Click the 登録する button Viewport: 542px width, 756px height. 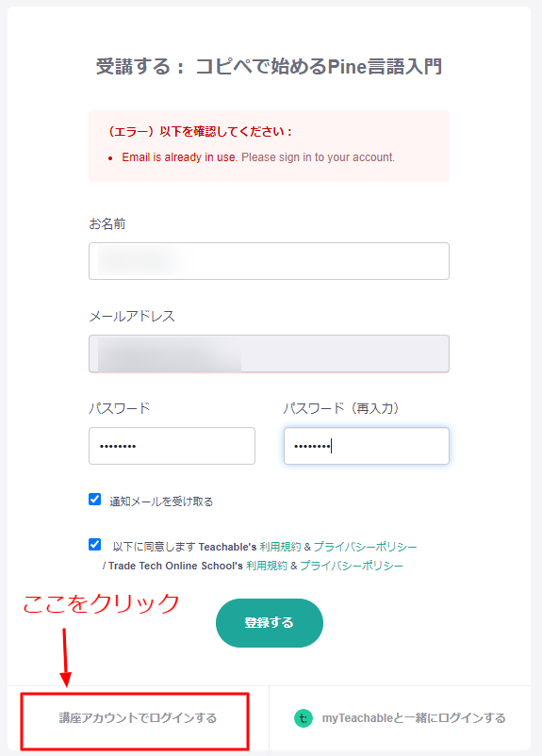(x=269, y=623)
